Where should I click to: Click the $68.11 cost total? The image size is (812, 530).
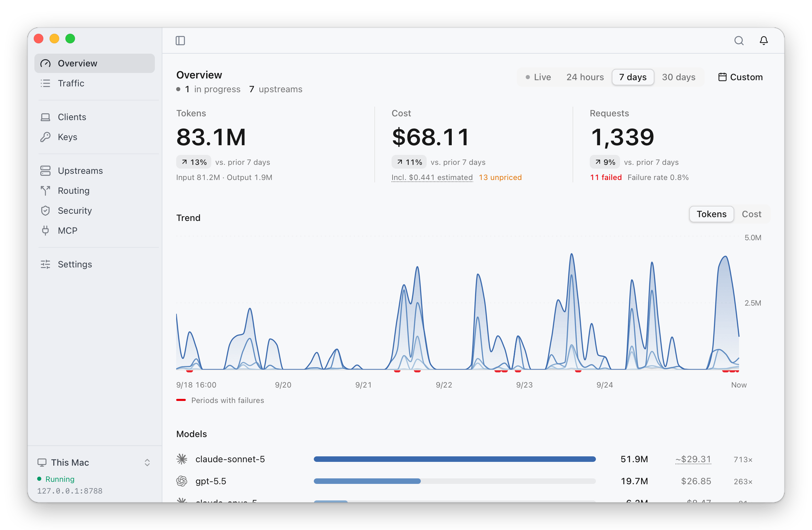[x=430, y=137]
